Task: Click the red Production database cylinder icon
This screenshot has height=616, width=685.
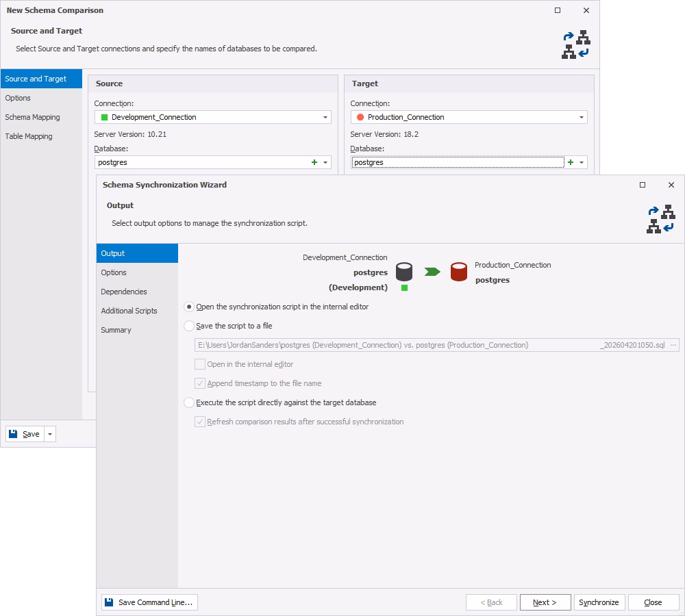Action: pos(459,272)
